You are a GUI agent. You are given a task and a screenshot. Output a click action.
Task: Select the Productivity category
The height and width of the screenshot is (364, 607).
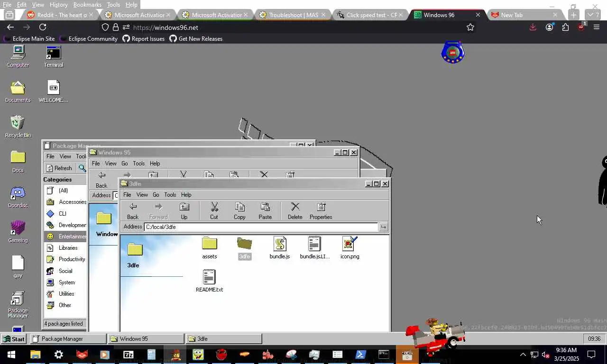[x=65, y=259]
